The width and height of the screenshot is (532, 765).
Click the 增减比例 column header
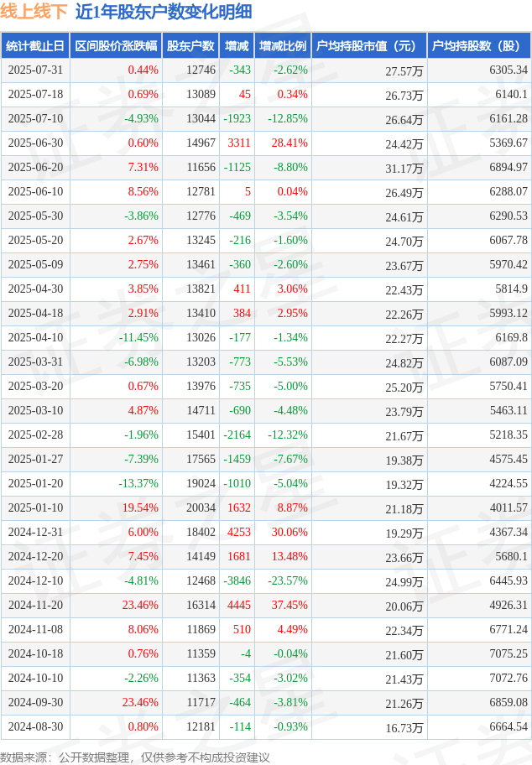[283, 46]
